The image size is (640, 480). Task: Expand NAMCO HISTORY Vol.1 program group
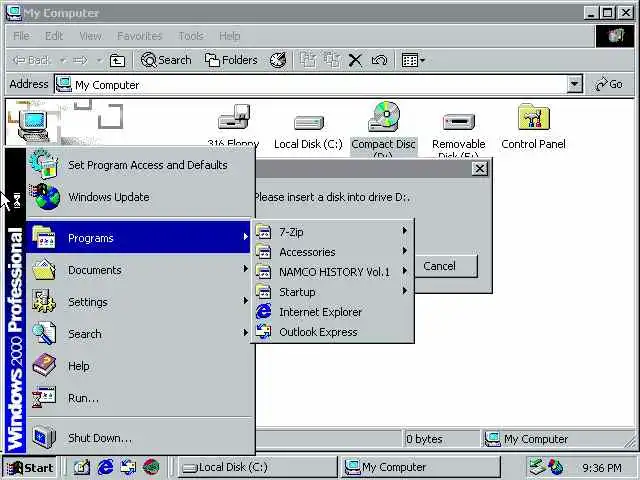pos(333,272)
